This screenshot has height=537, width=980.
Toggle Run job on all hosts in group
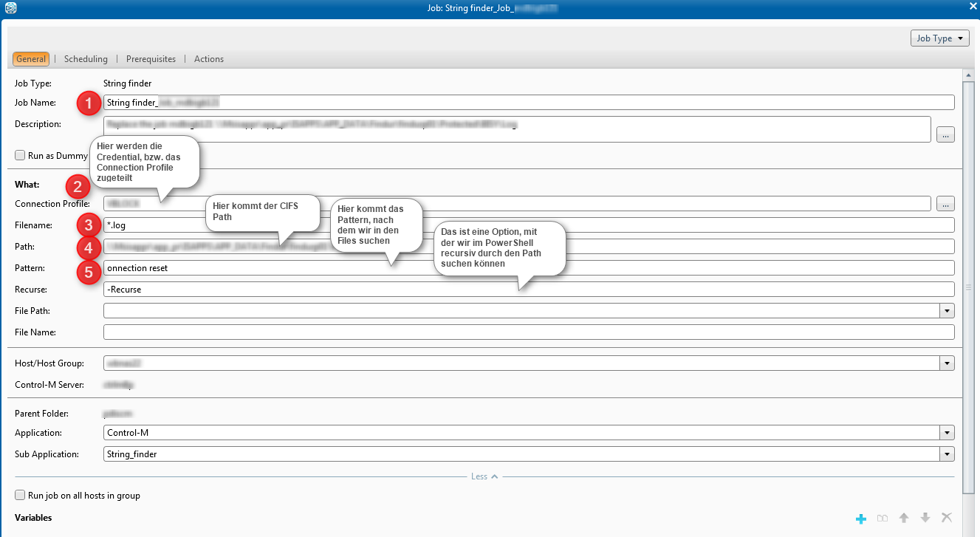[20, 495]
